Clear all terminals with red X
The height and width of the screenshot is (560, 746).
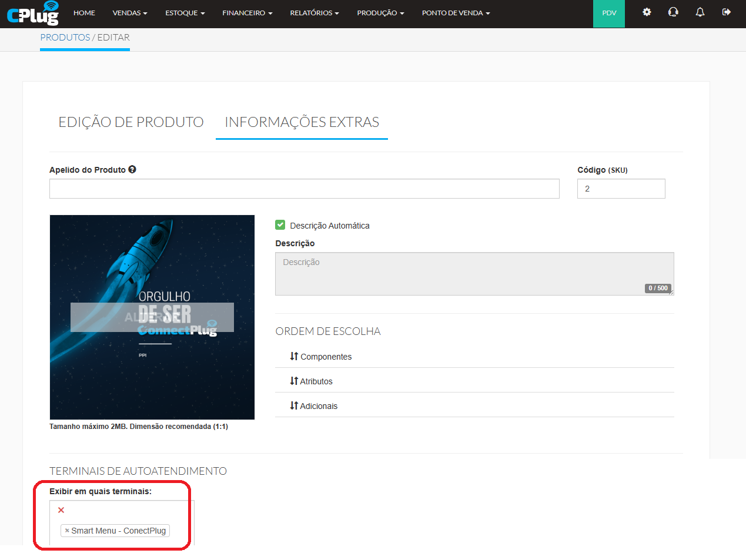click(61, 510)
